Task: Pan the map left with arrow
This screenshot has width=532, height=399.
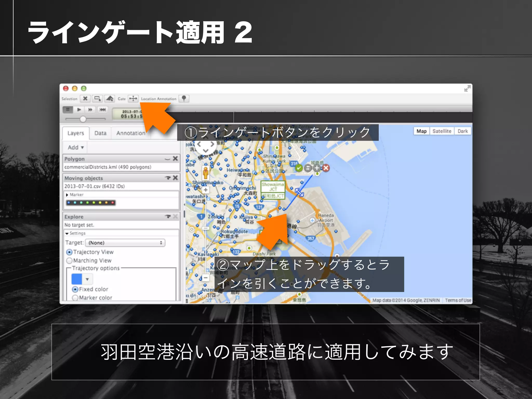Action: (199, 144)
